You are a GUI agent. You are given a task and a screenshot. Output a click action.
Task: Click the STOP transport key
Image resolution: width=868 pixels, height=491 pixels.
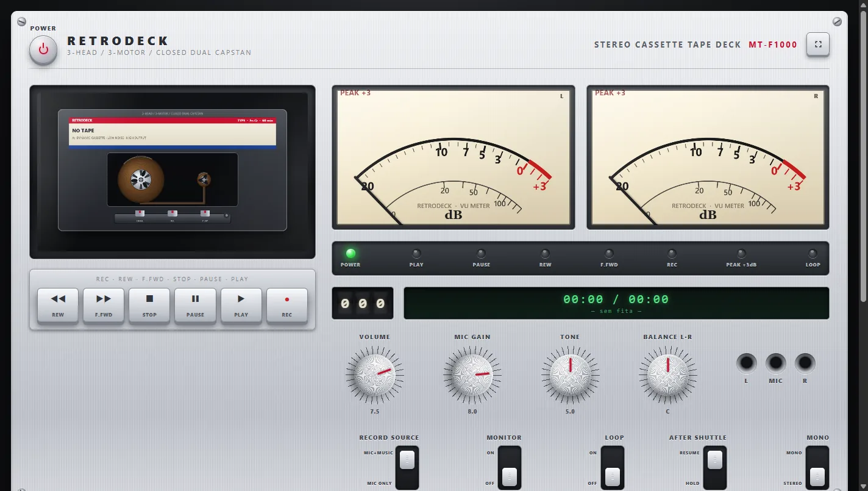coord(149,305)
